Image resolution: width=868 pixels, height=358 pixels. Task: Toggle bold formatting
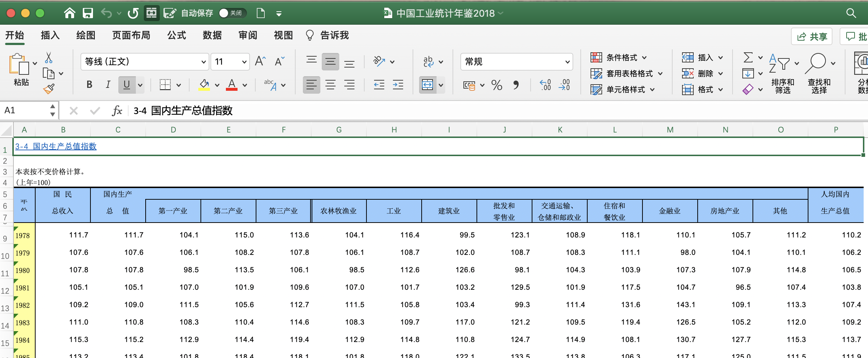[89, 85]
